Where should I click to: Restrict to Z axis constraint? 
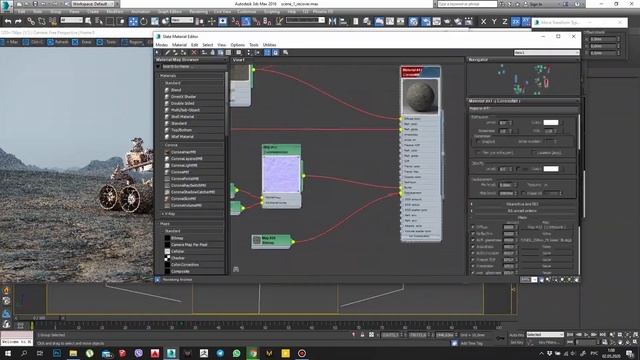(504, 21)
